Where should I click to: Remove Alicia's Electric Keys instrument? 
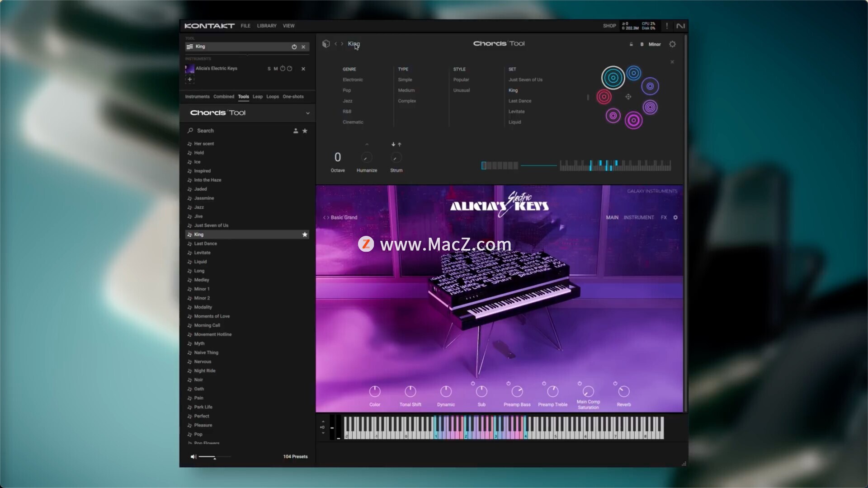click(303, 69)
